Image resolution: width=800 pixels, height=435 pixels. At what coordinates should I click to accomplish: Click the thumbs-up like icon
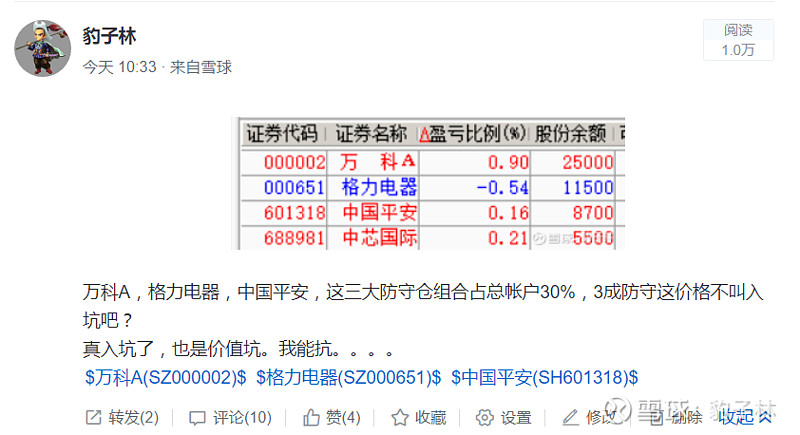coord(311,418)
